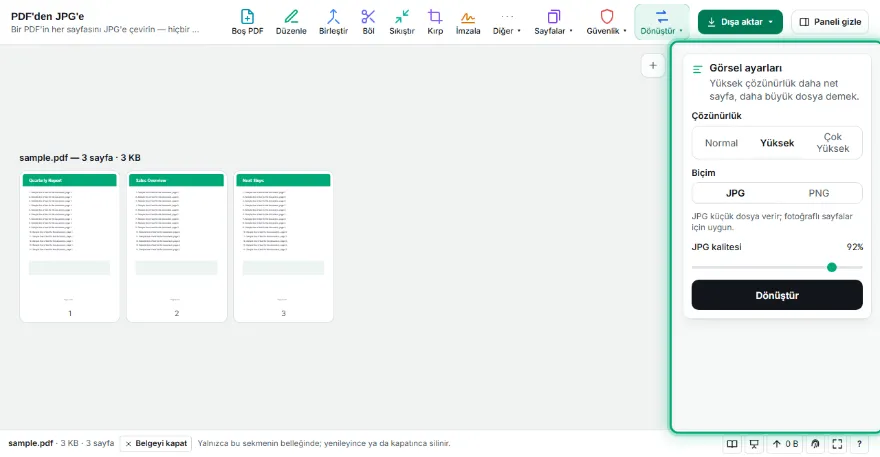Click the upload 0 B indicator

[785, 444]
